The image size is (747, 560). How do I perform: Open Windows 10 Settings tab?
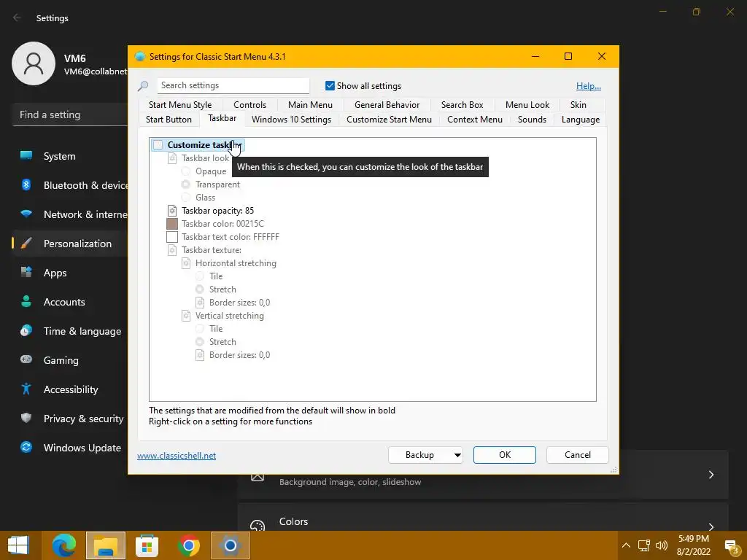click(291, 120)
